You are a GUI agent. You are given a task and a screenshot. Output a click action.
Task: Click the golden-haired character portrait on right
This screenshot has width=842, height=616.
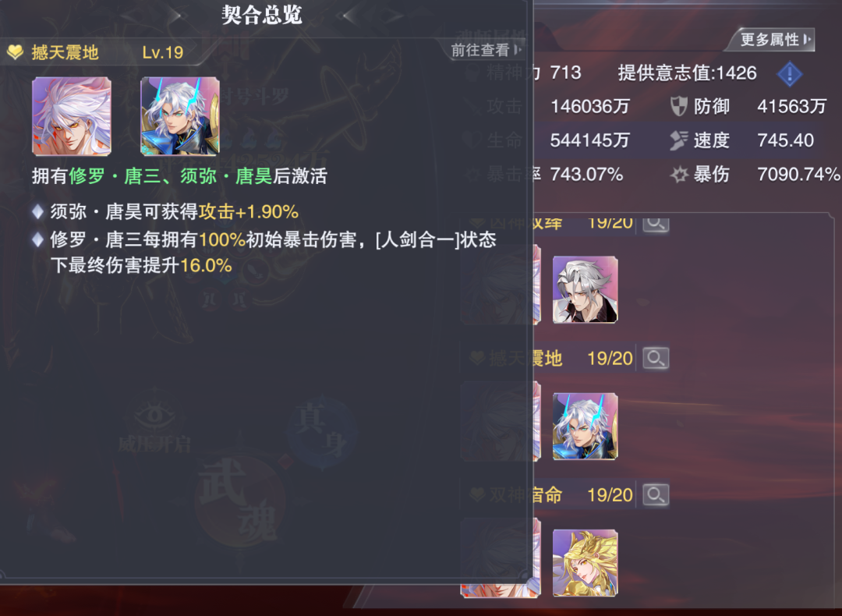tap(586, 563)
